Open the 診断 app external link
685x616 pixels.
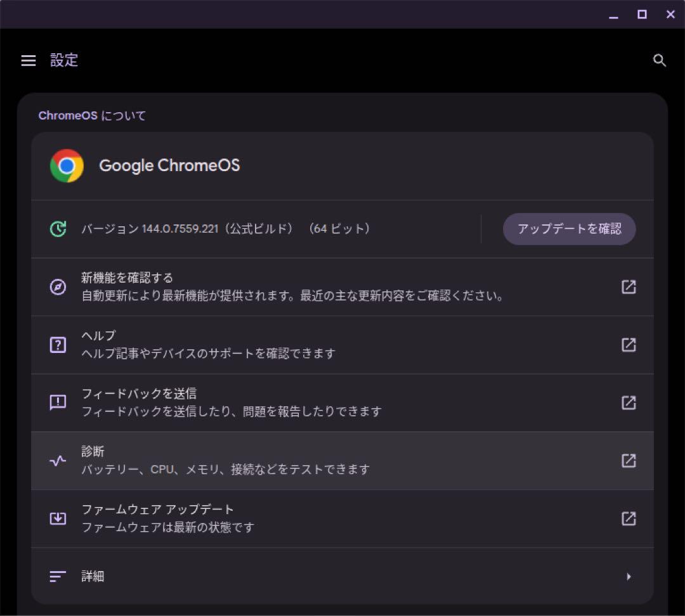(x=629, y=461)
